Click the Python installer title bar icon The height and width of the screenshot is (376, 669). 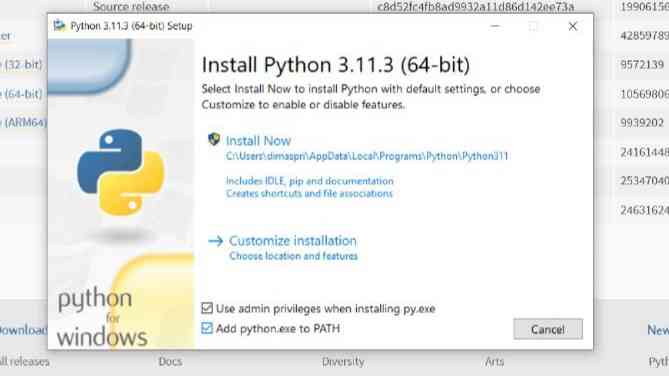tap(59, 26)
